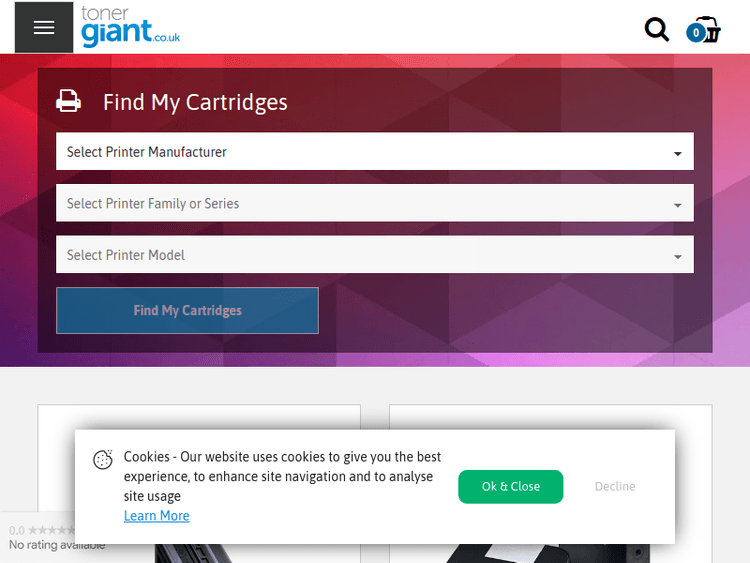Follow the Learn More cookie link
Image resolution: width=750 pixels, height=563 pixels.
[x=156, y=516]
